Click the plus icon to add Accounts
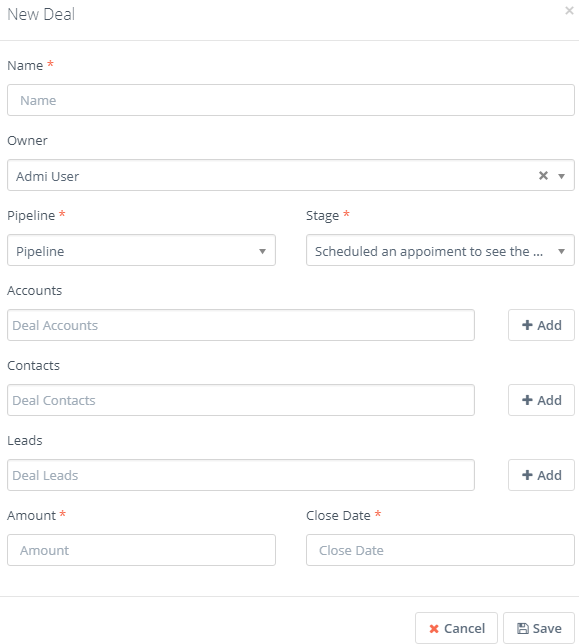This screenshot has height=644, width=579. coord(527,325)
